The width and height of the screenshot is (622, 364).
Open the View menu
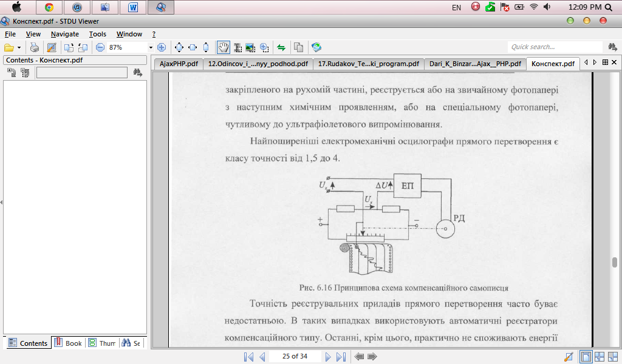pyautogui.click(x=33, y=34)
